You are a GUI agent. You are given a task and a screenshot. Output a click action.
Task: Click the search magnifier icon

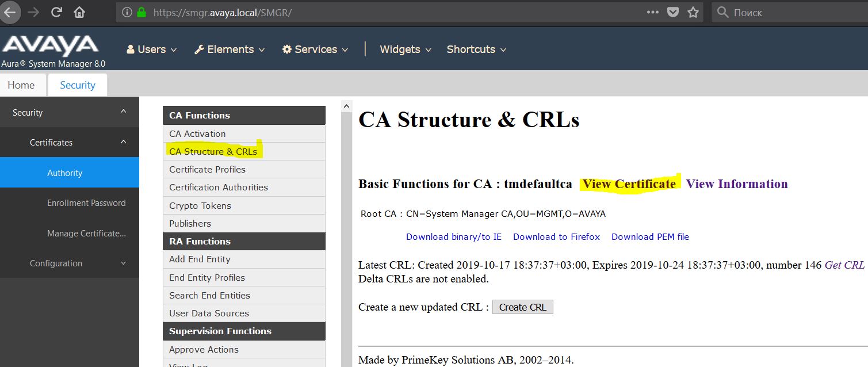[x=723, y=12]
